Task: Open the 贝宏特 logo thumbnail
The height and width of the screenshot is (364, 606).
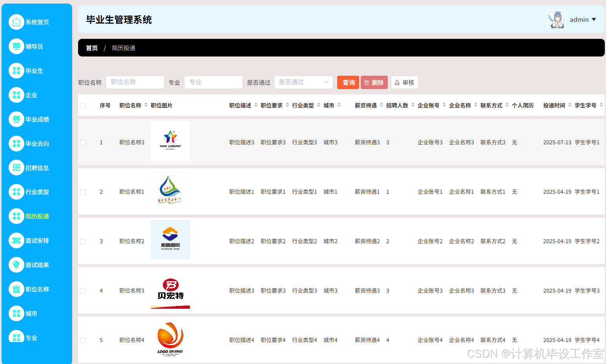Action: (x=170, y=289)
